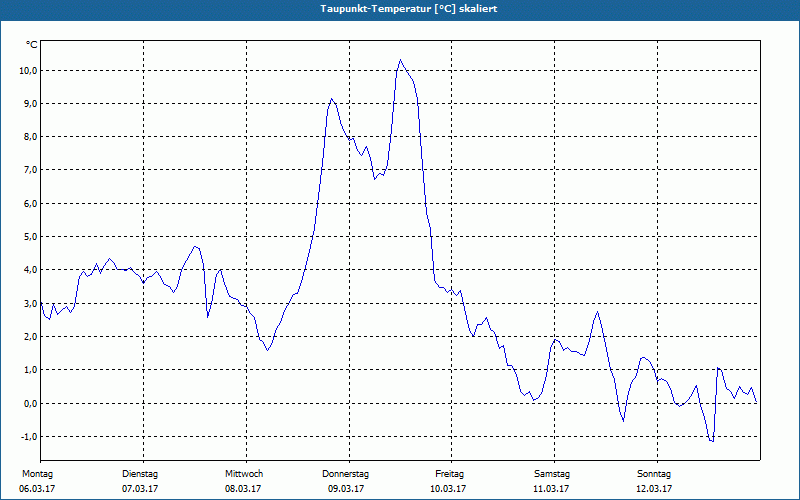Screen dimensions: 800x500
Task: Select the 7,0 y-axis label
Action: (30, 169)
